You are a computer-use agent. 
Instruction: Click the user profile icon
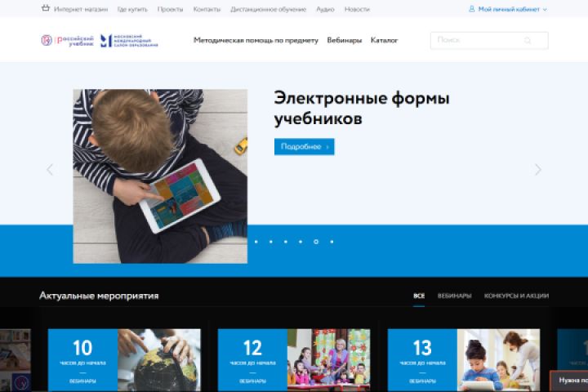pos(472,9)
